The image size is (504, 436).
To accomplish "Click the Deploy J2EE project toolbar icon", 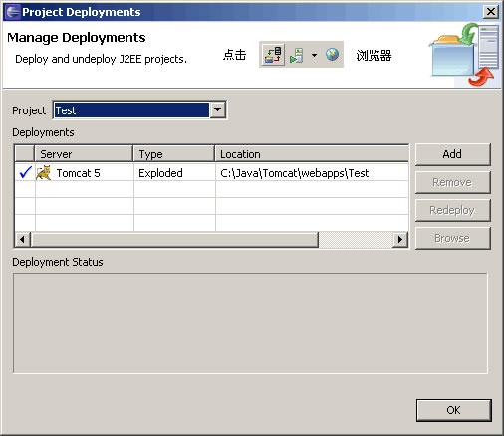I will [x=273, y=55].
